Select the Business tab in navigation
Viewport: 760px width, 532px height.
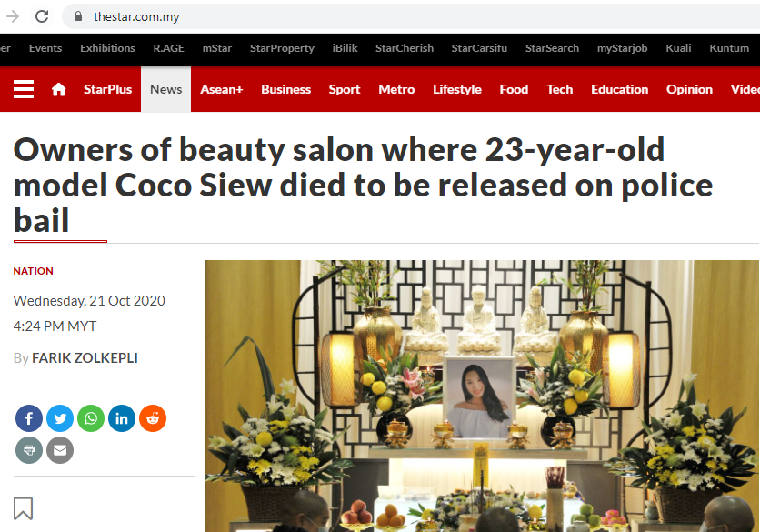click(286, 89)
